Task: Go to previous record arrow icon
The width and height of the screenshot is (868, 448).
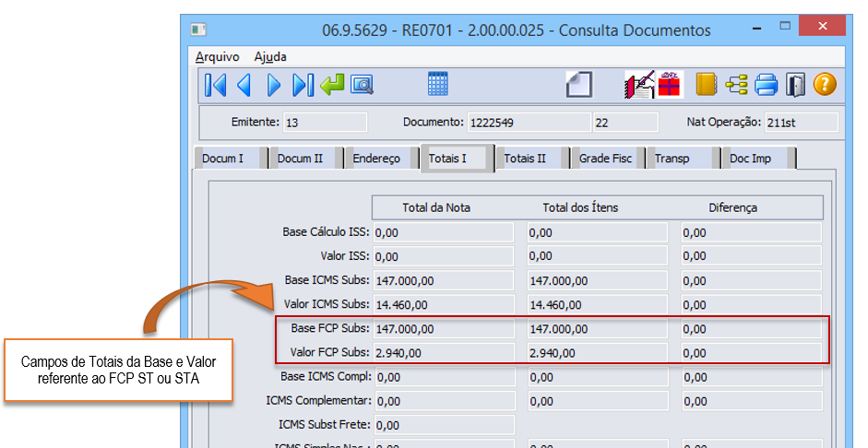Action: 244,85
